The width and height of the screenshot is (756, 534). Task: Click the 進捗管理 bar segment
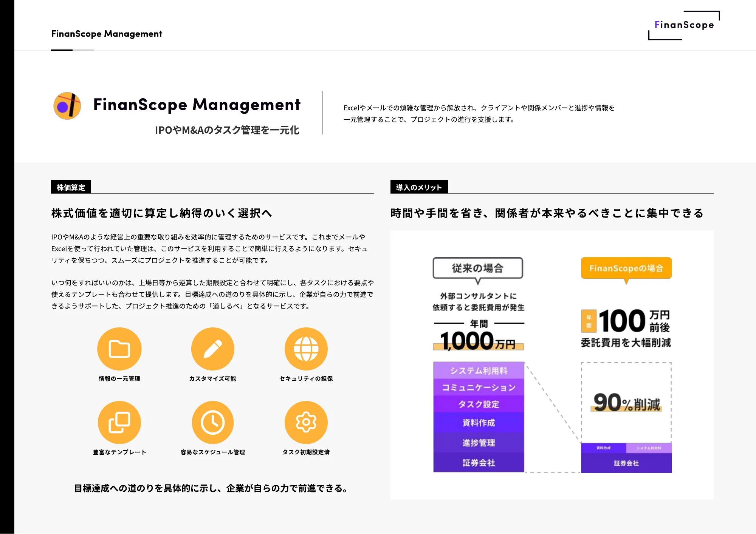[479, 443]
